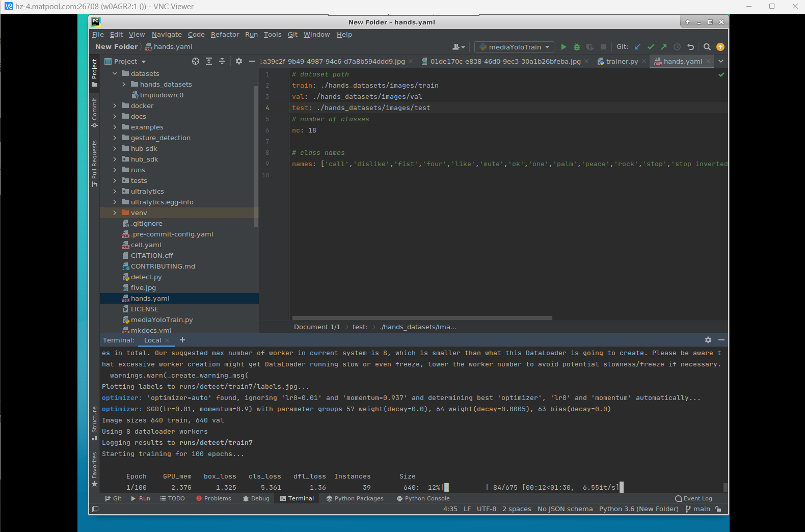Click No JSON schema in status bar

pos(565,509)
